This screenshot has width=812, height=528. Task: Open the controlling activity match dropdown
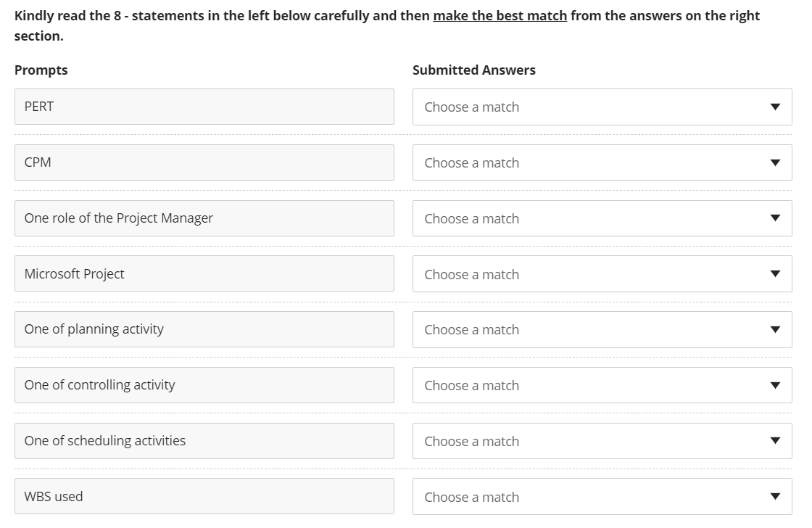click(602, 385)
